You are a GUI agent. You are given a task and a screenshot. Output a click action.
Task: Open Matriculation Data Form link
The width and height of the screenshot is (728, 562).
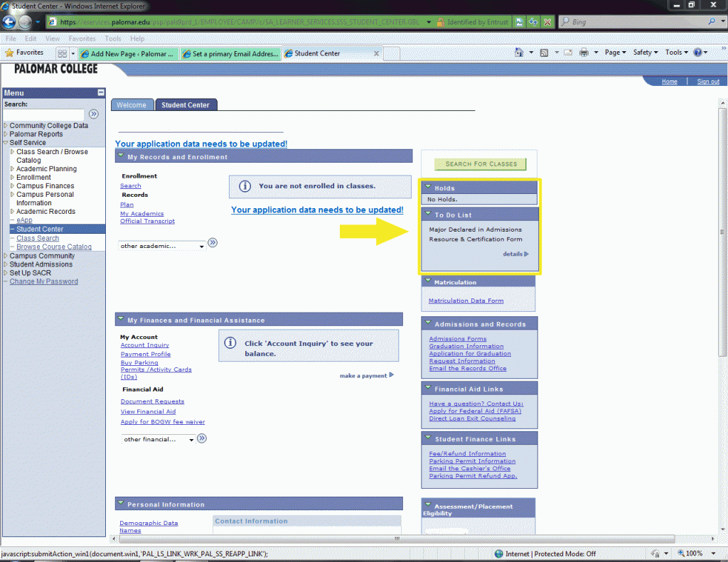click(466, 301)
